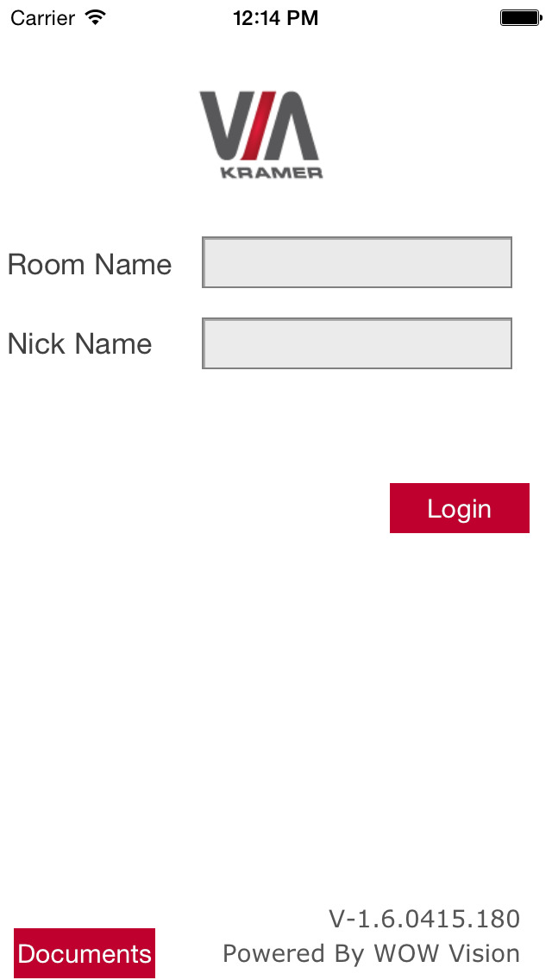Focus the Nick Name input field

tap(357, 343)
